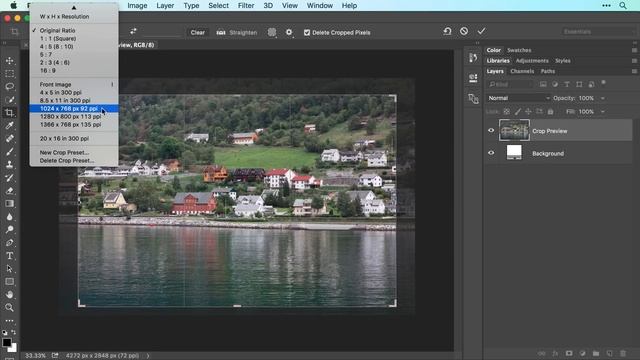Screen dimensions: 640x360
Task: Select the Healing Brush tool
Action: pos(9,139)
